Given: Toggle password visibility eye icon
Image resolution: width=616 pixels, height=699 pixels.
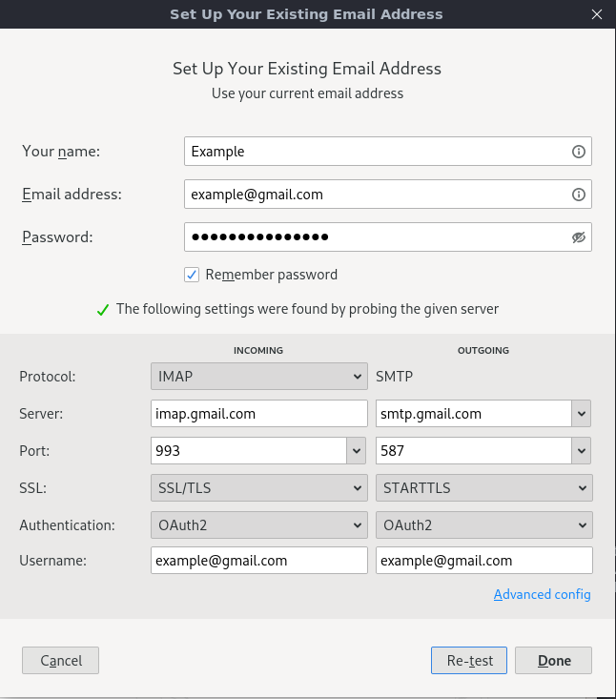Looking at the screenshot, I should click(x=578, y=237).
